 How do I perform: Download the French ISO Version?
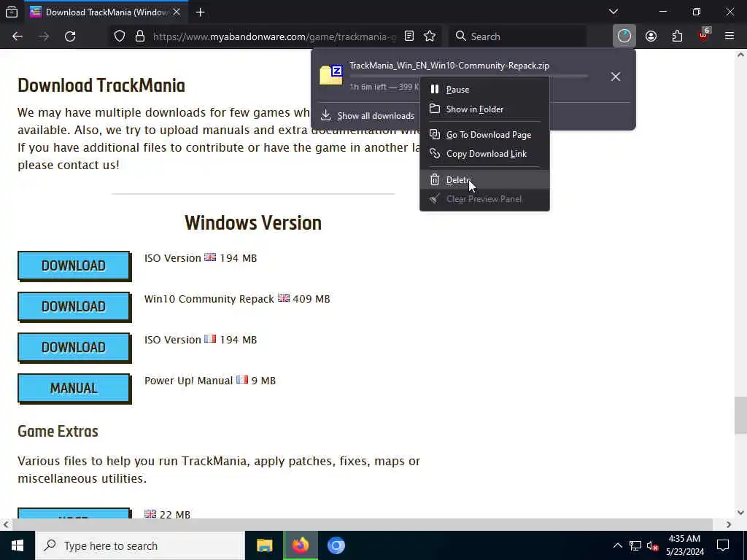pyautogui.click(x=74, y=348)
